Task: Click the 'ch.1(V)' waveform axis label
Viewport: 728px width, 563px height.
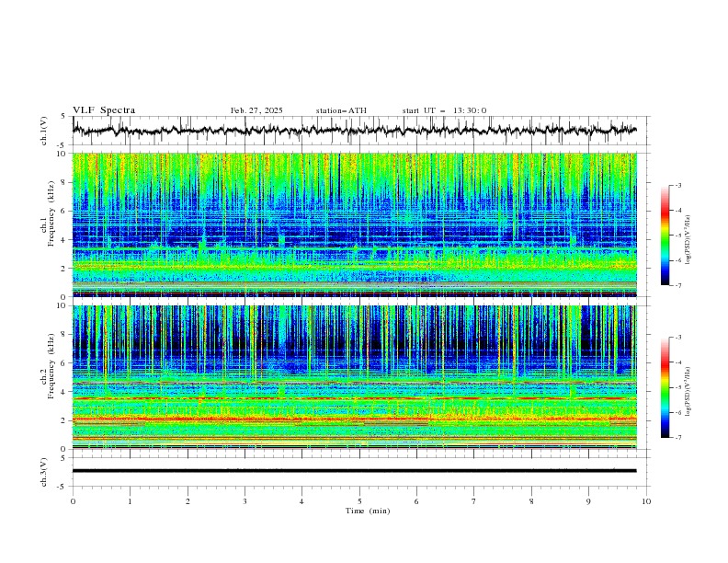Action: pos(44,131)
